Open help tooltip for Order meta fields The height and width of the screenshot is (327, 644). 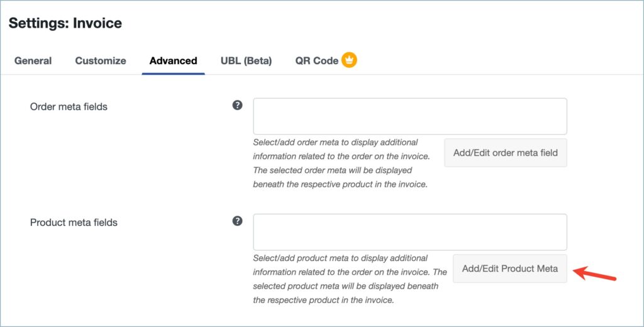point(237,105)
